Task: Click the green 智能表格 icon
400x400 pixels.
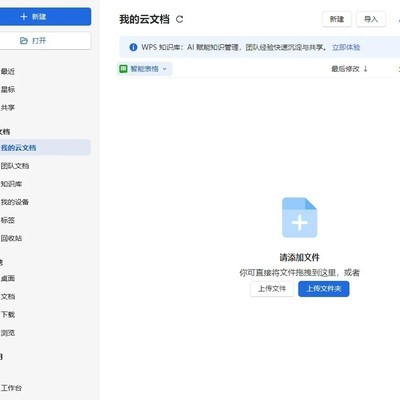Action: tap(123, 69)
